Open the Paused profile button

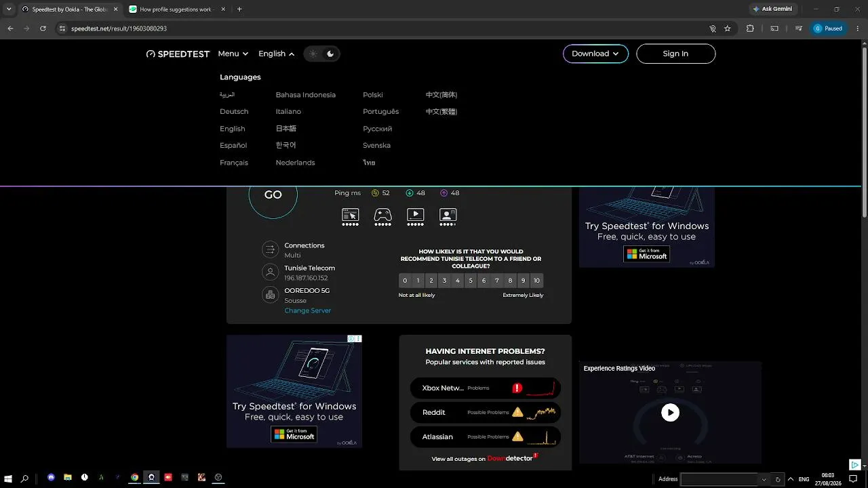click(829, 28)
